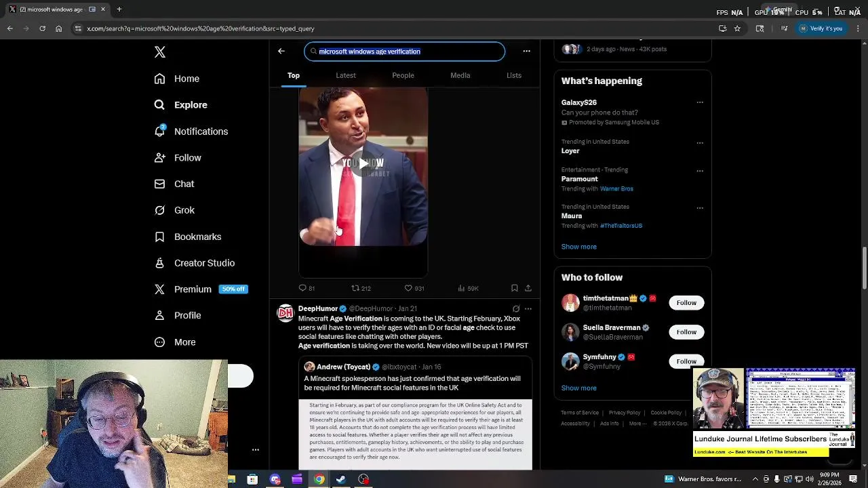Open the taskbar clock showing 9:09 PM
868x488 pixels.
[x=829, y=479]
